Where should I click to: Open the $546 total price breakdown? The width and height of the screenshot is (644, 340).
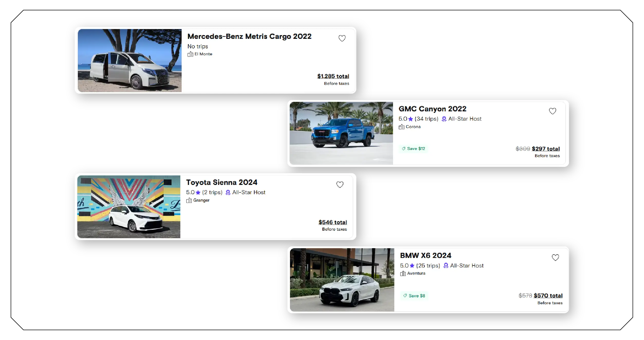pyautogui.click(x=333, y=222)
